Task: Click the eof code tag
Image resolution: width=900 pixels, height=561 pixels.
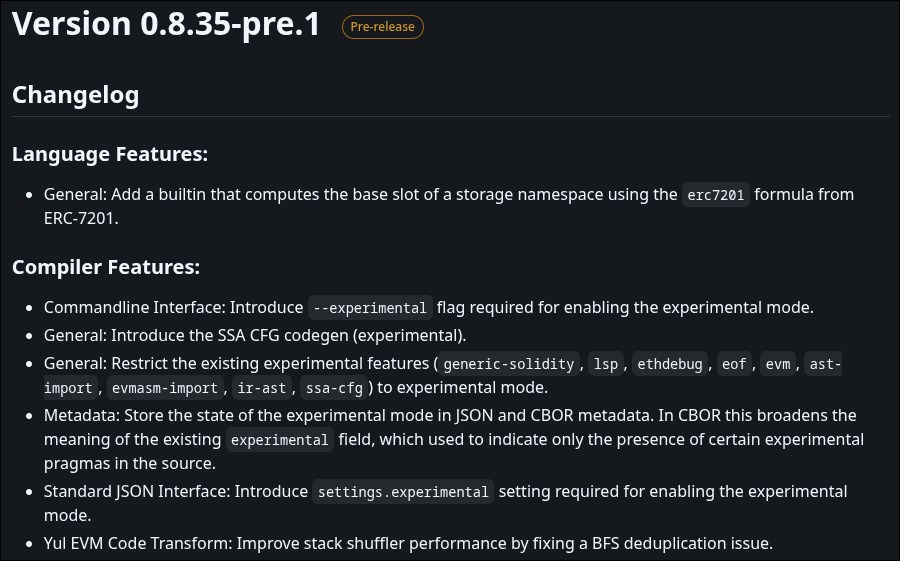Action: 734,364
